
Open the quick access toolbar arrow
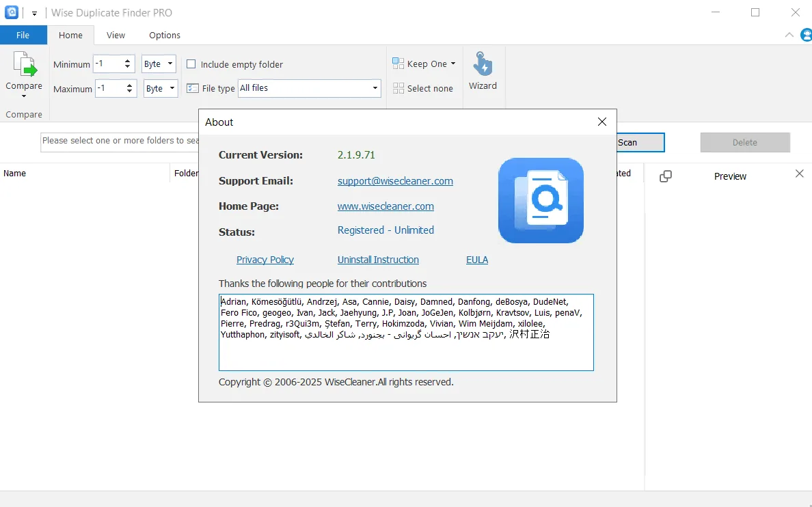tap(34, 14)
